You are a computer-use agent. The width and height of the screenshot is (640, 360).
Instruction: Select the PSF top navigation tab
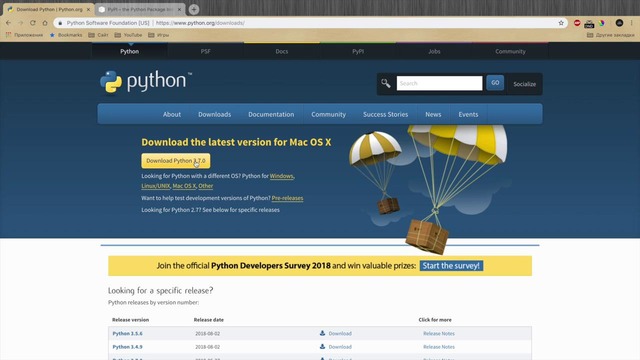click(205, 51)
